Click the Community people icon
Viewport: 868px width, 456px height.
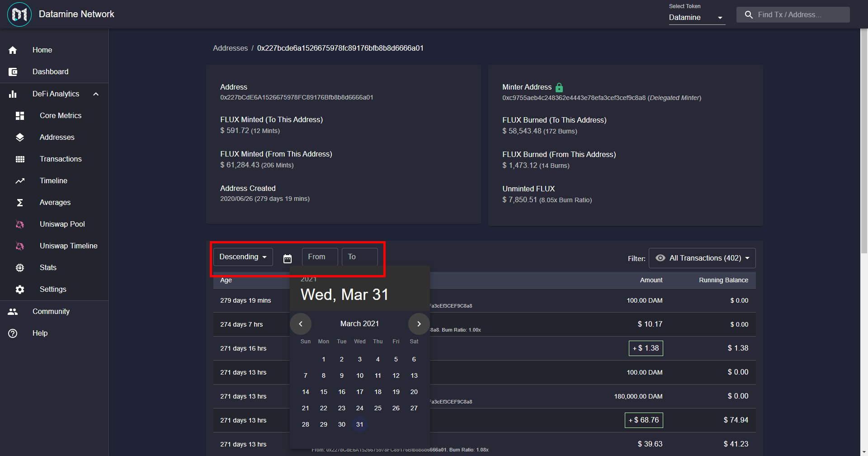click(13, 312)
